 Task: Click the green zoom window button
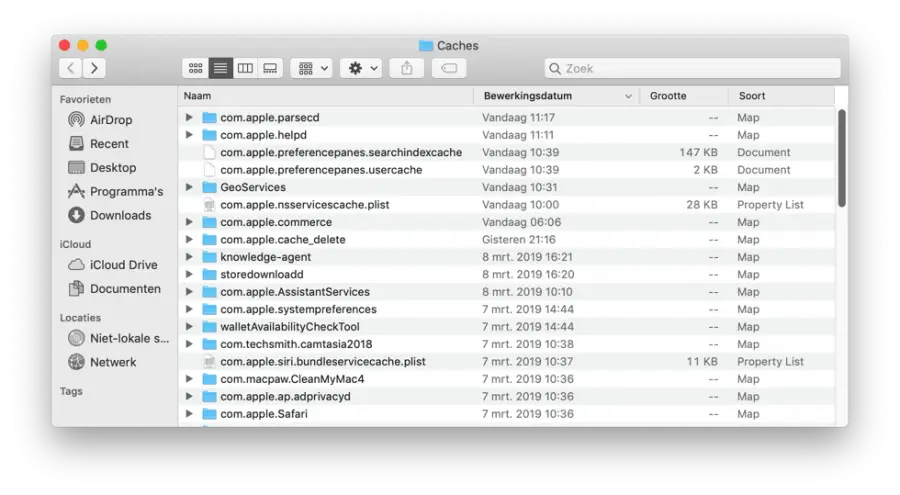pos(101,45)
